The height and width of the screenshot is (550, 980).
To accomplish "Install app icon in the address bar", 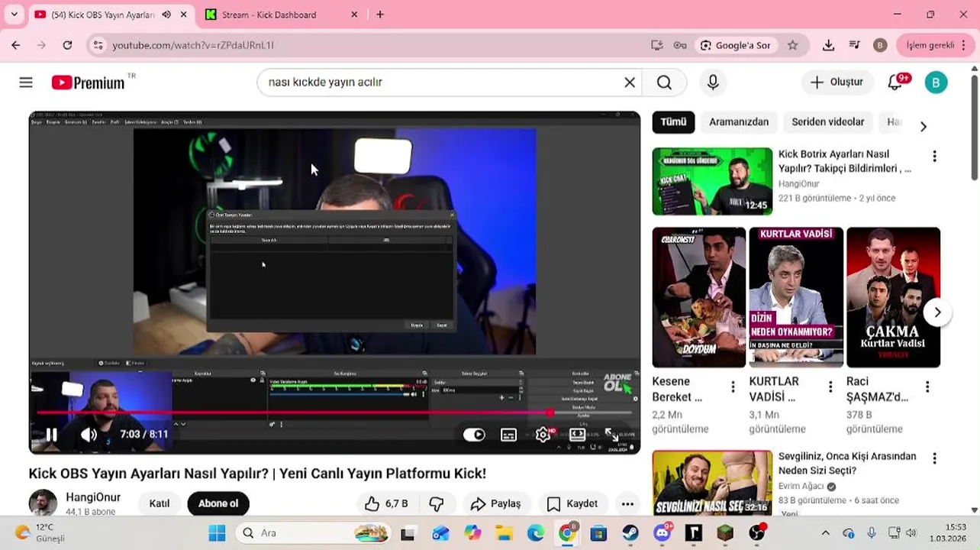I will point(657,45).
